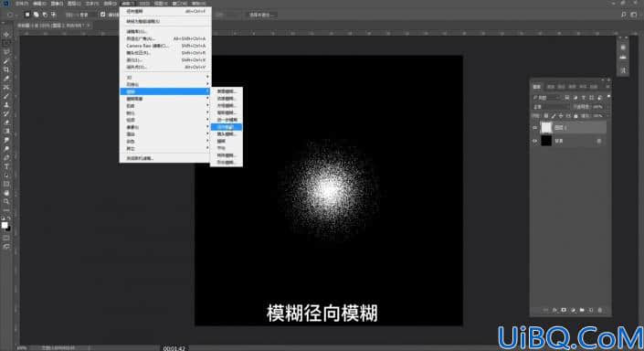The height and width of the screenshot is (351, 644).
Task: Open the layer blend mode dropdown
Action: click(551, 107)
